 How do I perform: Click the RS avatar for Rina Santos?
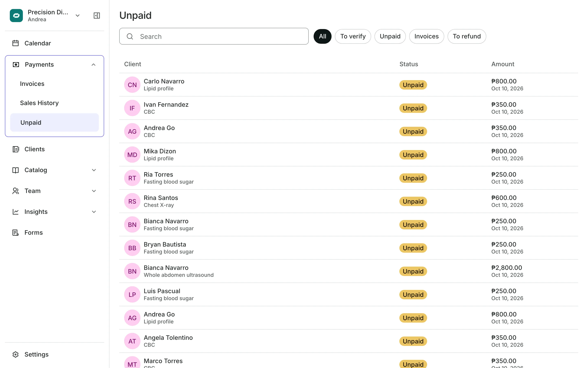point(132,201)
